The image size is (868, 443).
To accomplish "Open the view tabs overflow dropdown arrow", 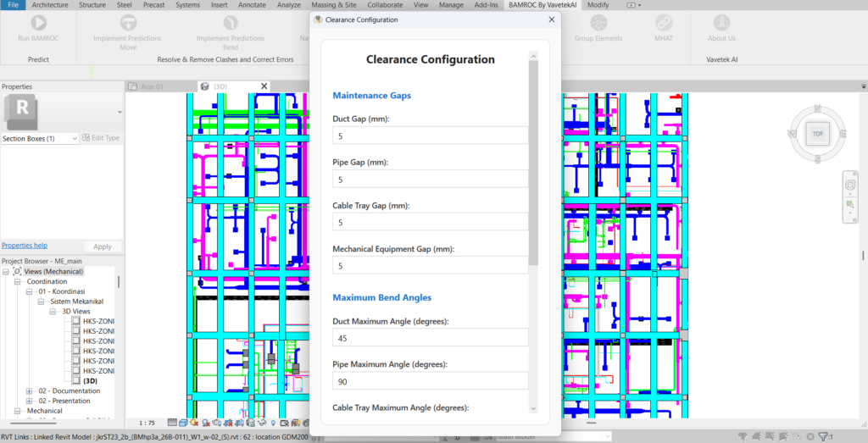I will 864,87.
